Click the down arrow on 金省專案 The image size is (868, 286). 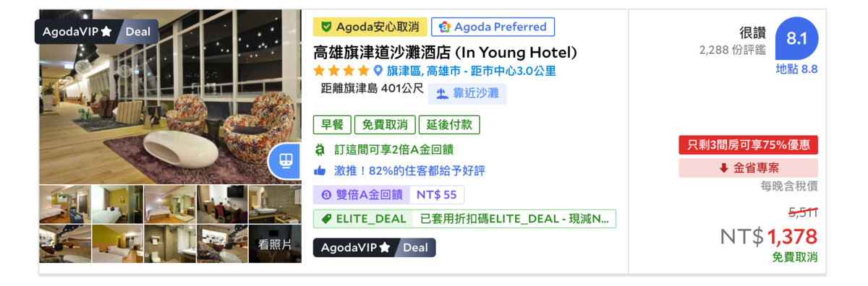[723, 168]
